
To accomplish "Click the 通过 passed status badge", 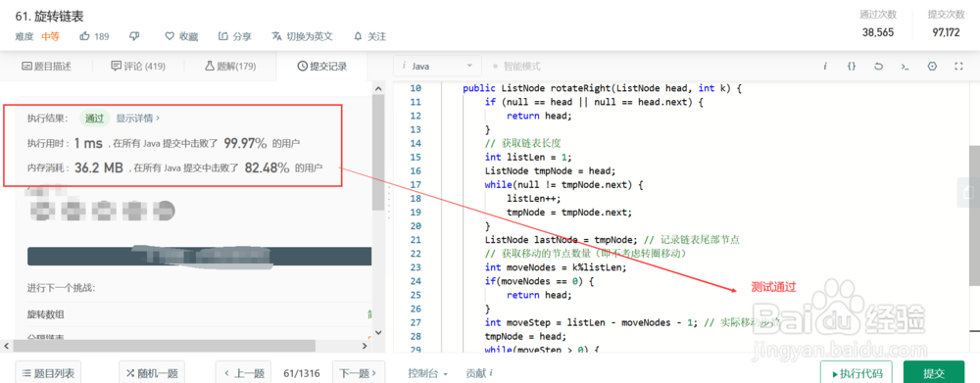I will pyautogui.click(x=94, y=118).
